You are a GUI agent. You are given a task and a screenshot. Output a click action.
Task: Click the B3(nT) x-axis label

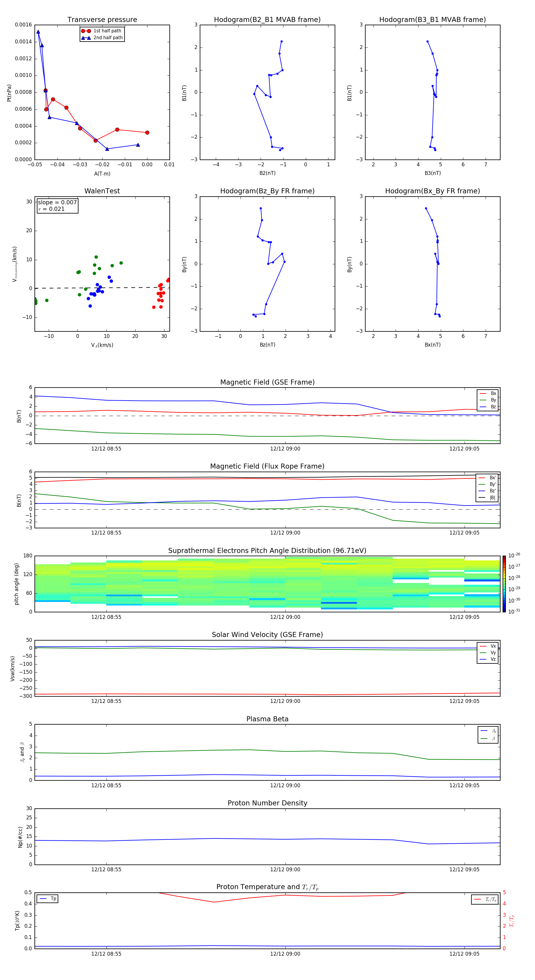432,173
